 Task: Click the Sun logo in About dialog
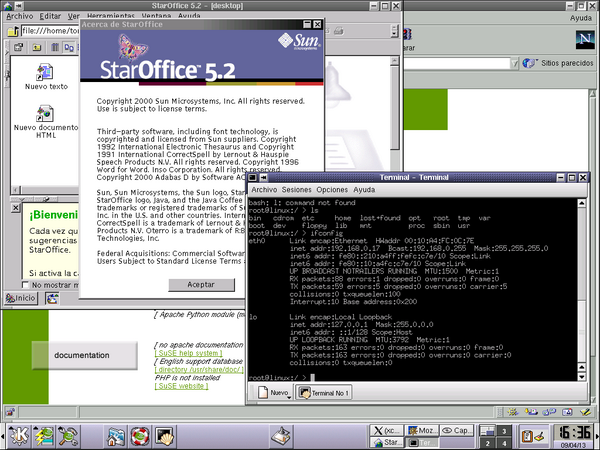tap(300, 41)
